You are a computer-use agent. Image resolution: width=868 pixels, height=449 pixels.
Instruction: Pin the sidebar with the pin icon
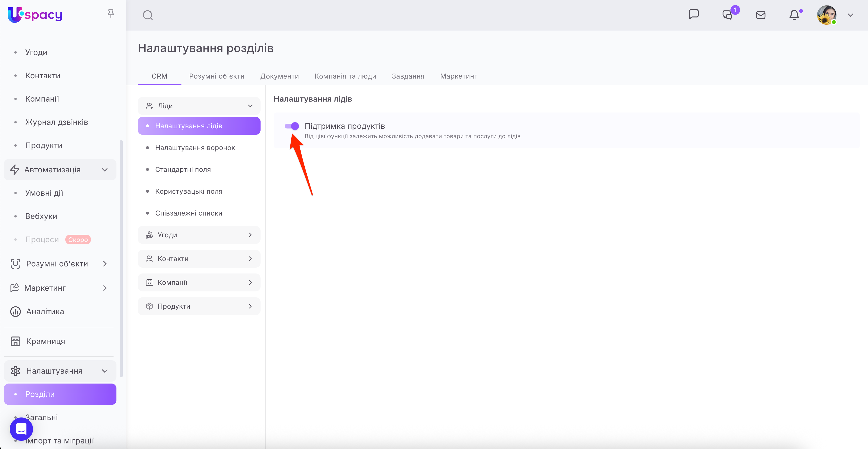point(111,14)
